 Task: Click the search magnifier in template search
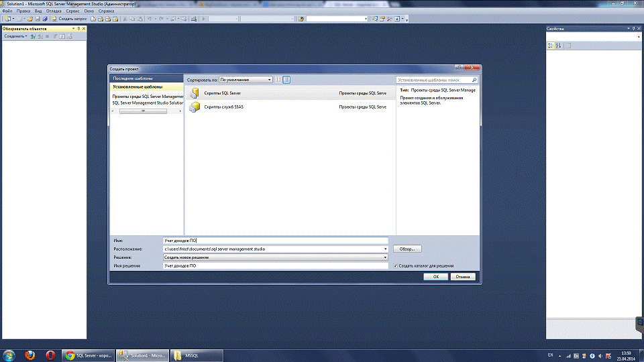pos(474,79)
